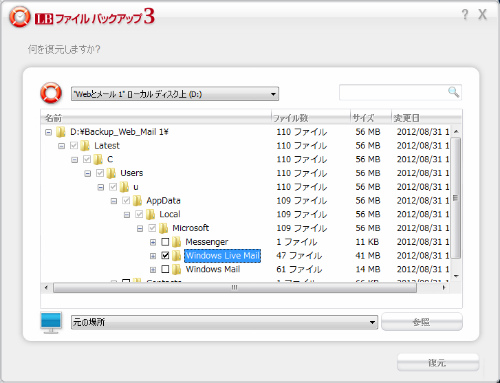Viewport: 500px width, 383px height.
Task: Click the magnifier search icon
Action: (x=453, y=92)
